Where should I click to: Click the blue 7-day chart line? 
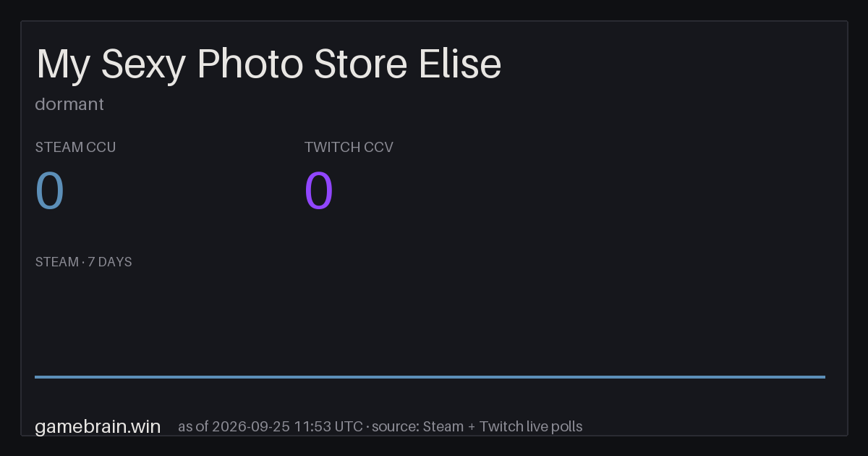pyautogui.click(x=430, y=376)
